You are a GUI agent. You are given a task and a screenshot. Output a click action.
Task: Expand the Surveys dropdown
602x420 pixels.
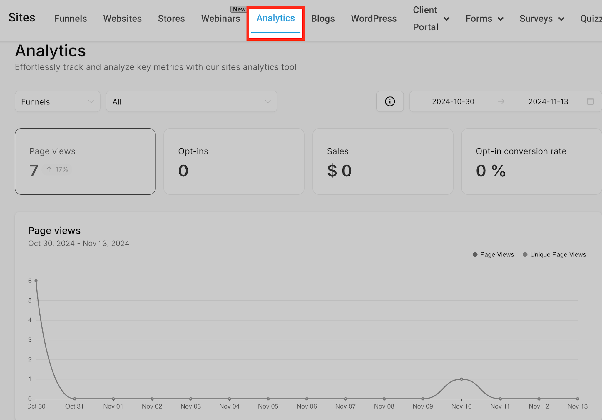pyautogui.click(x=541, y=18)
